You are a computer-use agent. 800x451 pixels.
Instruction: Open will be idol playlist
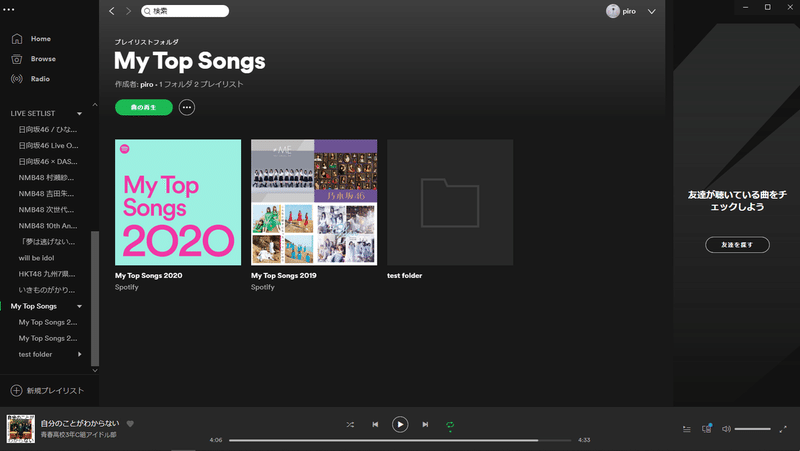pyautogui.click(x=36, y=258)
